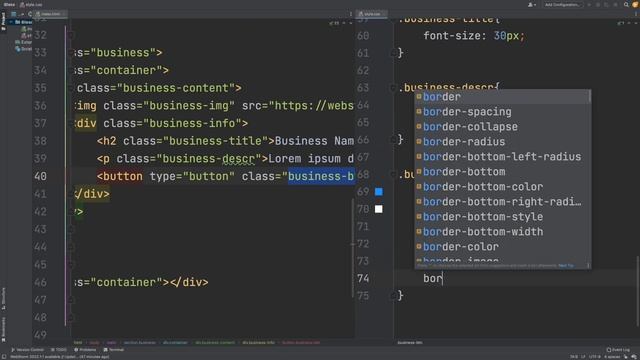Click the Search Everywhere magnifier icon
Viewport: 640px width, 360px height.
626,4
